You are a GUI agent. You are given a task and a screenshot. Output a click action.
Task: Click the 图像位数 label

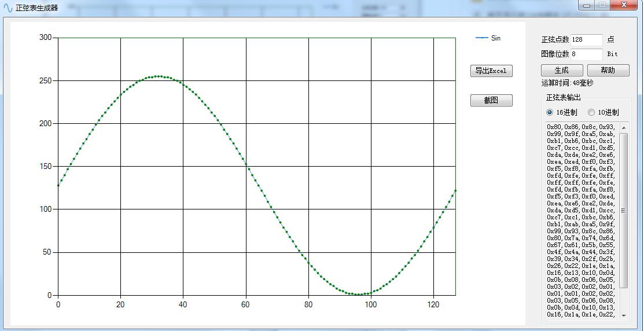tap(555, 54)
